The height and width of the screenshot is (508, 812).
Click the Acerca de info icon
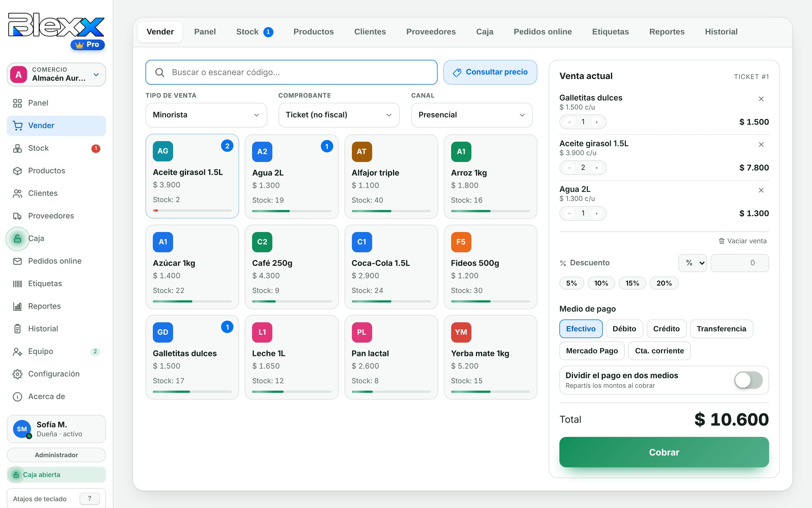point(17,397)
